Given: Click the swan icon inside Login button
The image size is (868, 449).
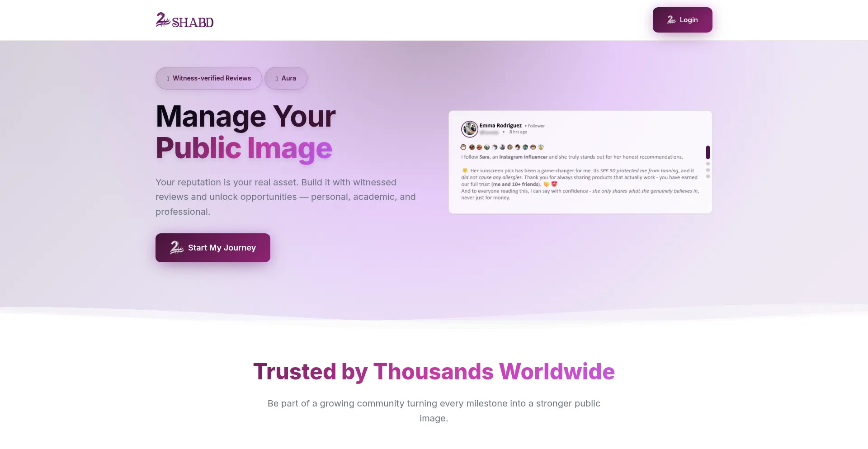Looking at the screenshot, I should tap(671, 20).
